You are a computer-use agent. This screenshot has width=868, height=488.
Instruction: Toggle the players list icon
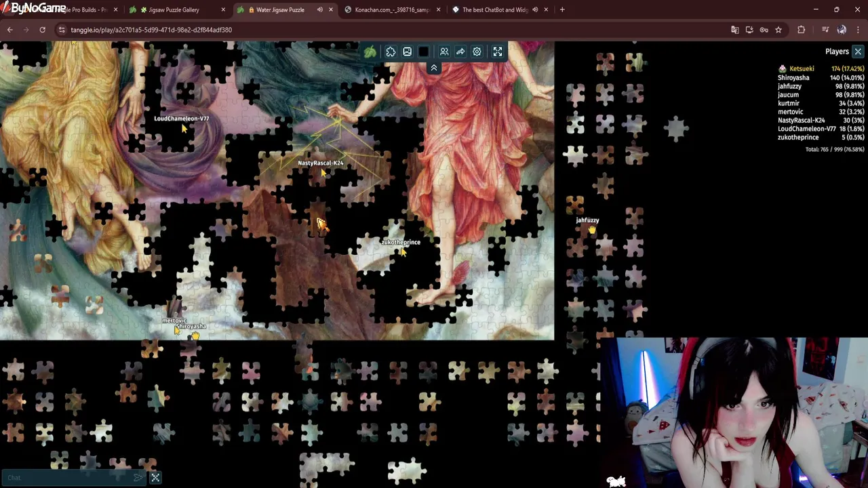pyautogui.click(x=444, y=52)
